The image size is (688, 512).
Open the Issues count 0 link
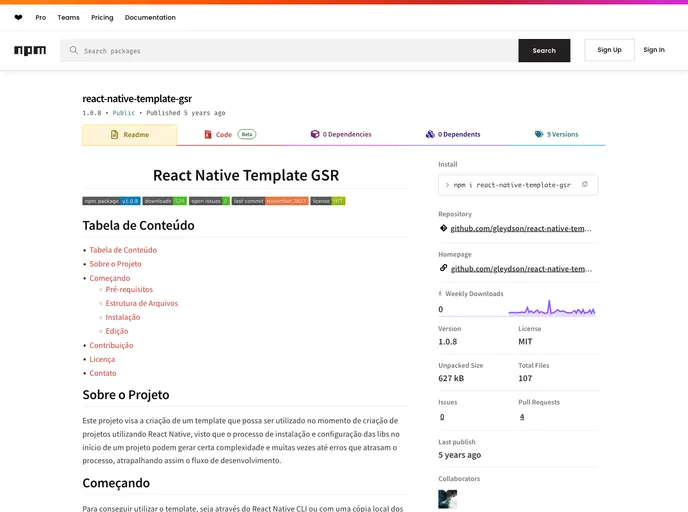[442, 417]
